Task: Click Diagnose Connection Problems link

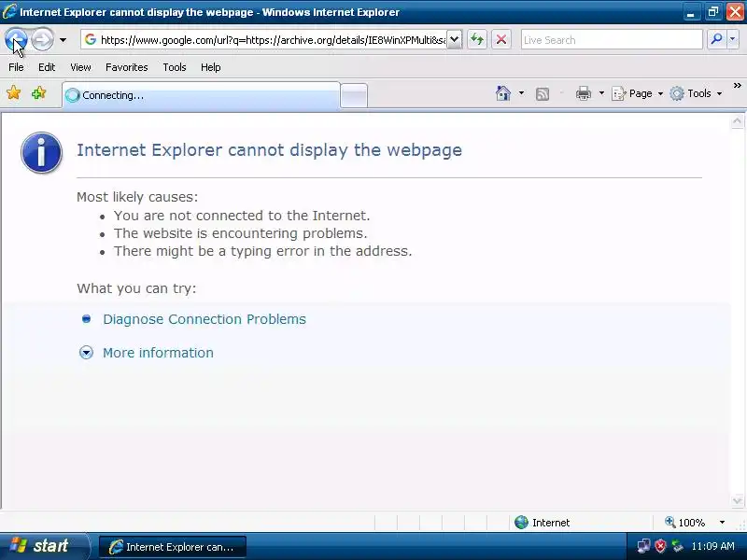Action: tap(204, 319)
